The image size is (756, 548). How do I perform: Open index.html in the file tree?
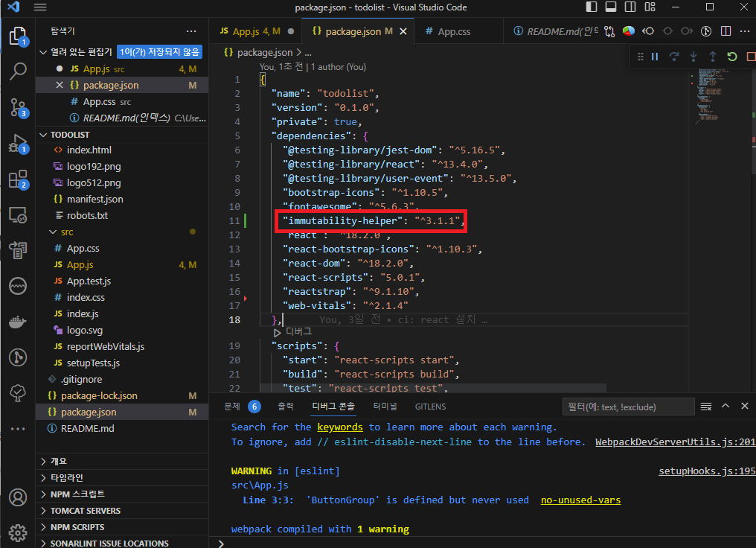[123, 150]
